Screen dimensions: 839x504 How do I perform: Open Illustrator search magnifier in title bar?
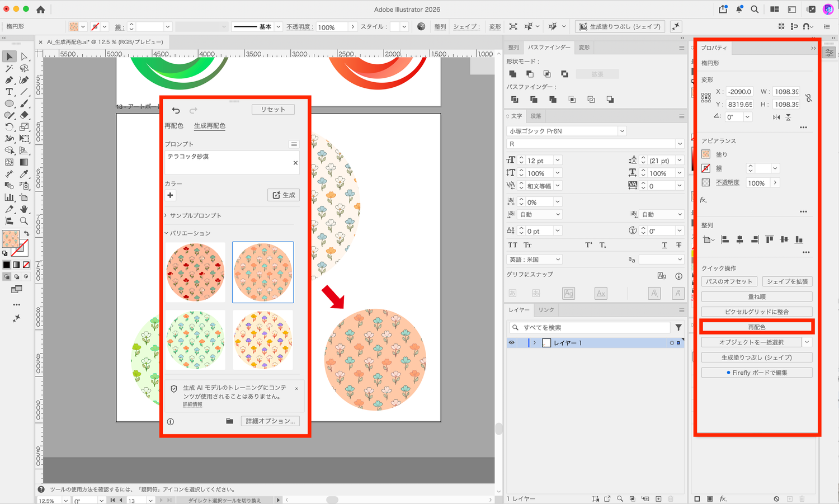(x=755, y=9)
